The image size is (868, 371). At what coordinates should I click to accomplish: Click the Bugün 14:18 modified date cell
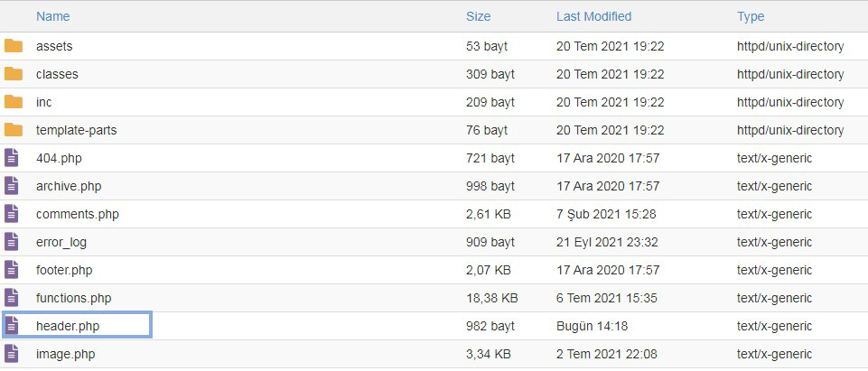(x=593, y=326)
